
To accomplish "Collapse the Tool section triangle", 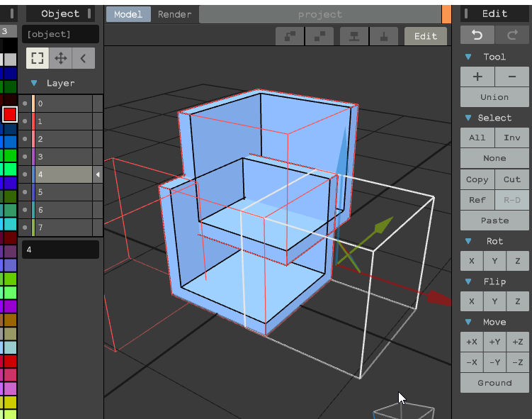I will pos(468,57).
